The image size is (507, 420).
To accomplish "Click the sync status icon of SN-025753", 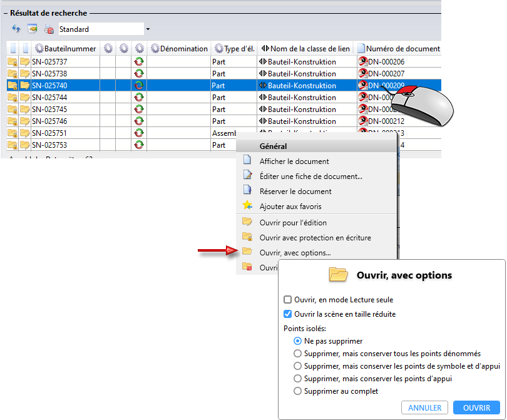I will [139, 145].
